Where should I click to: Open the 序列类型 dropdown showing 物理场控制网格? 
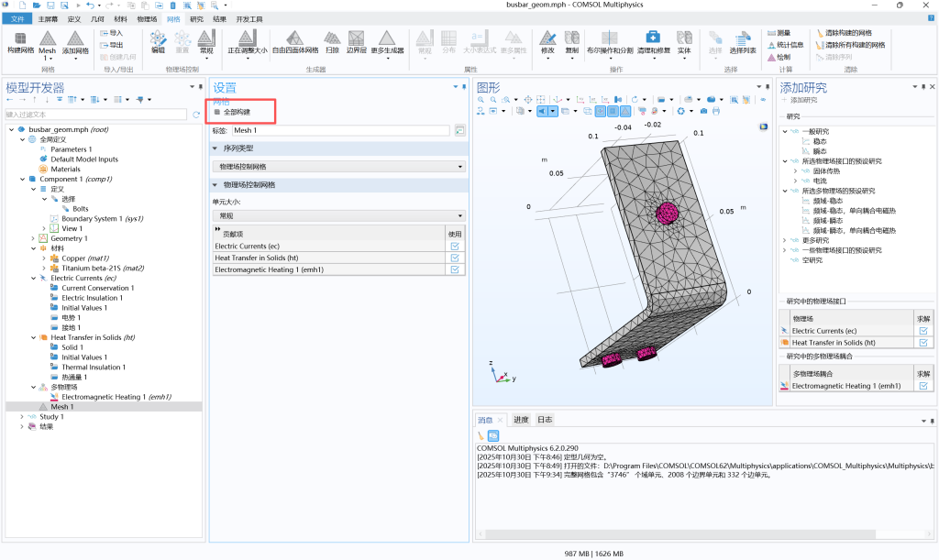click(339, 167)
